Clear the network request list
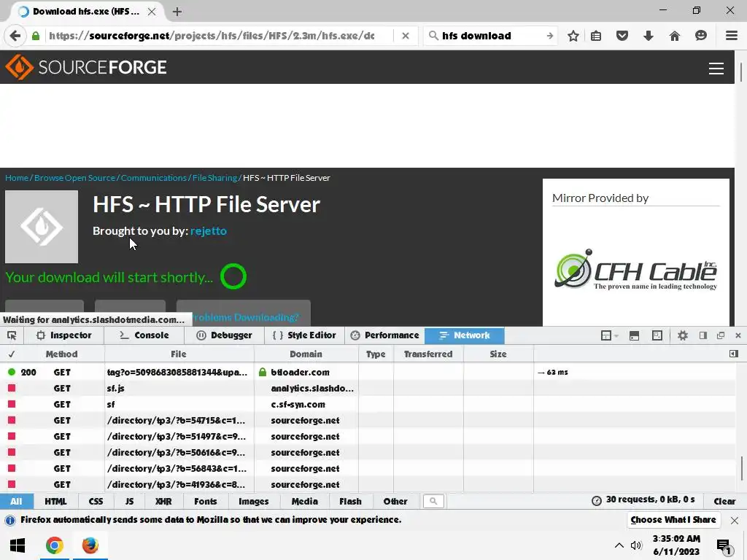Image resolution: width=747 pixels, height=560 pixels. [724, 501]
